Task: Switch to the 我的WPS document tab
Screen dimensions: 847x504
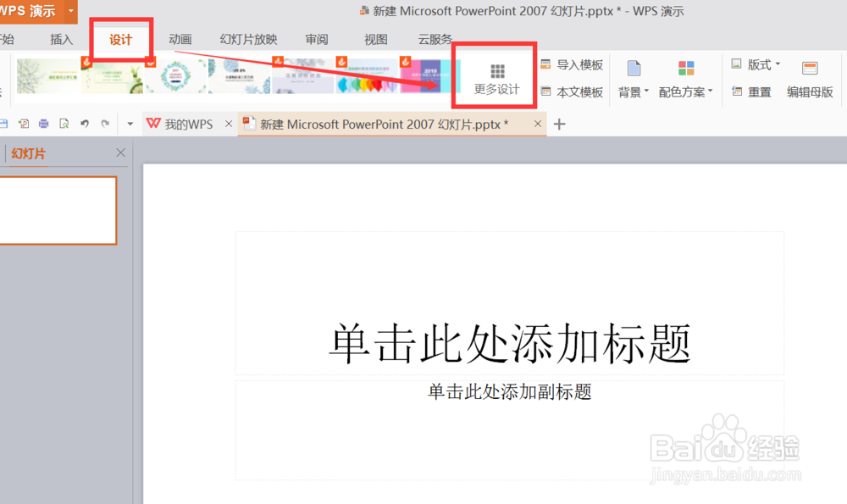Action: 180,125
